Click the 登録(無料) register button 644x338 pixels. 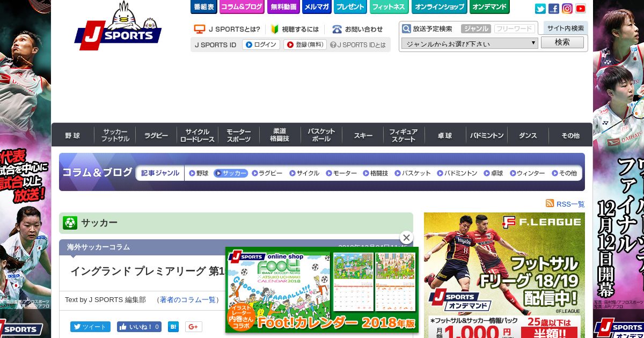click(305, 45)
